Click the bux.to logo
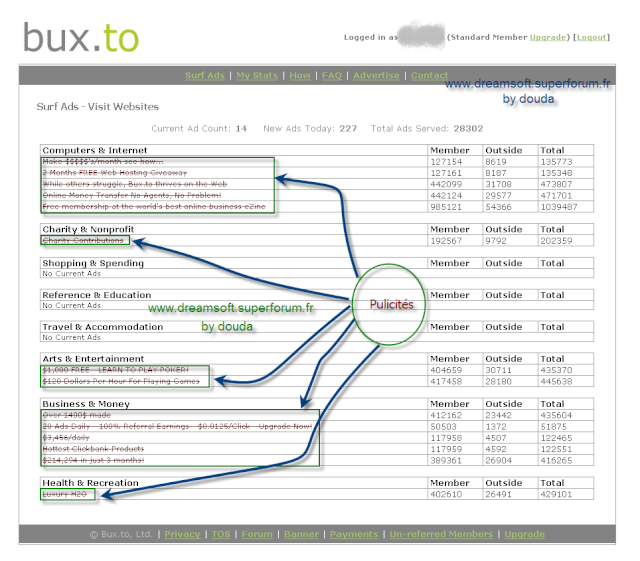Screen dimensions: 640x561 click(x=81, y=37)
